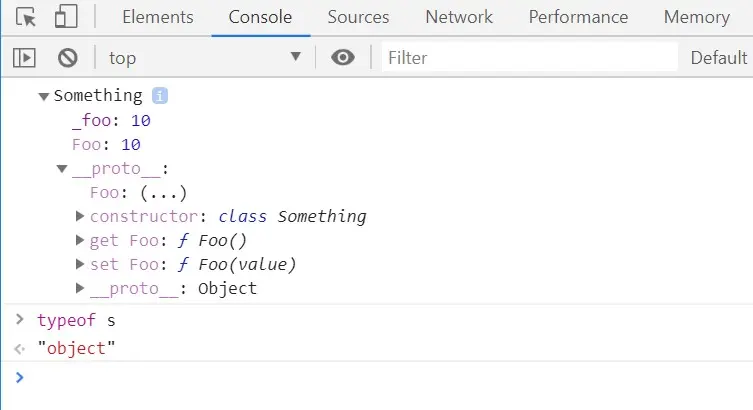Expand the get Foo accessor

point(80,240)
